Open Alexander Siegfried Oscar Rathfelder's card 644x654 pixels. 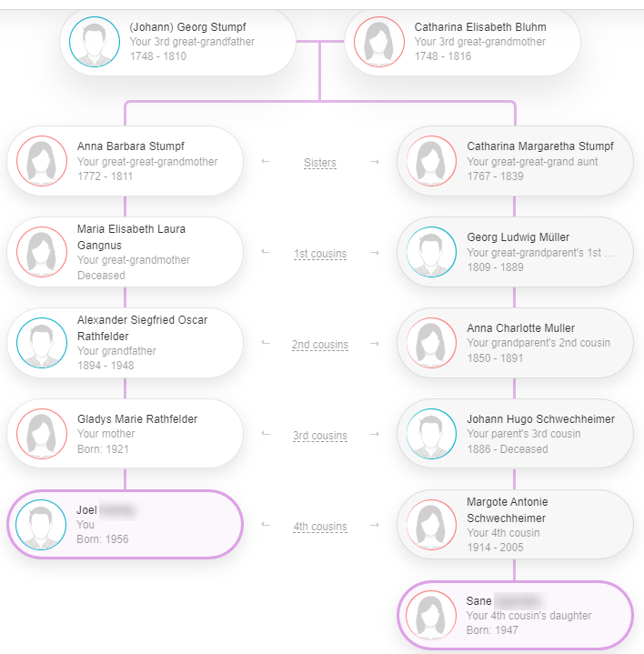(x=126, y=343)
